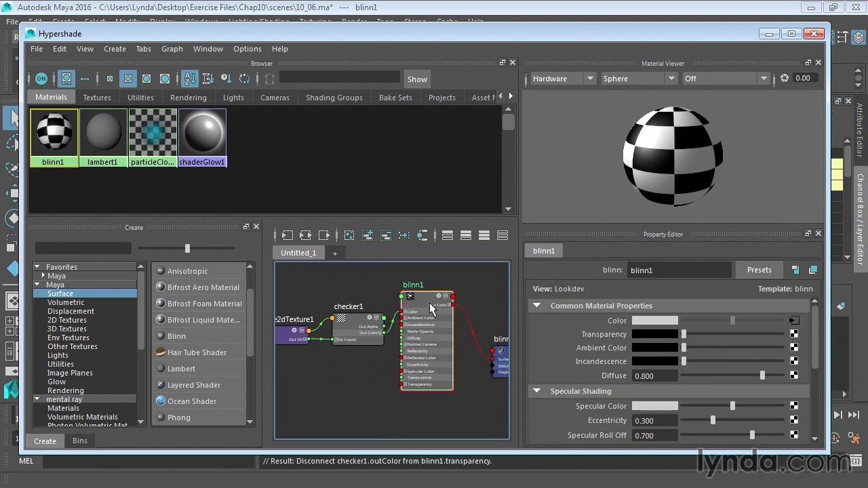The image size is (868, 488).
Task: Click the map button next to Transparency
Action: pos(794,334)
